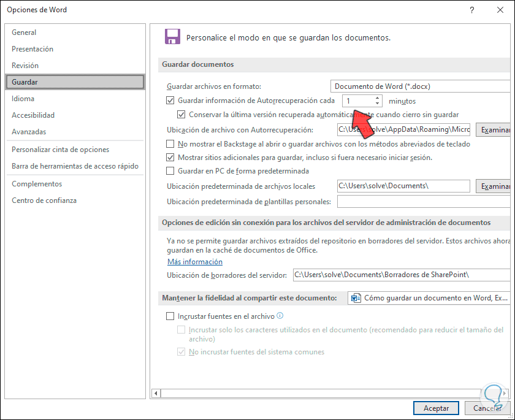This screenshot has width=515, height=420.
Task: Click the info icon next to Incrustar fuentes
Action: click(x=280, y=316)
